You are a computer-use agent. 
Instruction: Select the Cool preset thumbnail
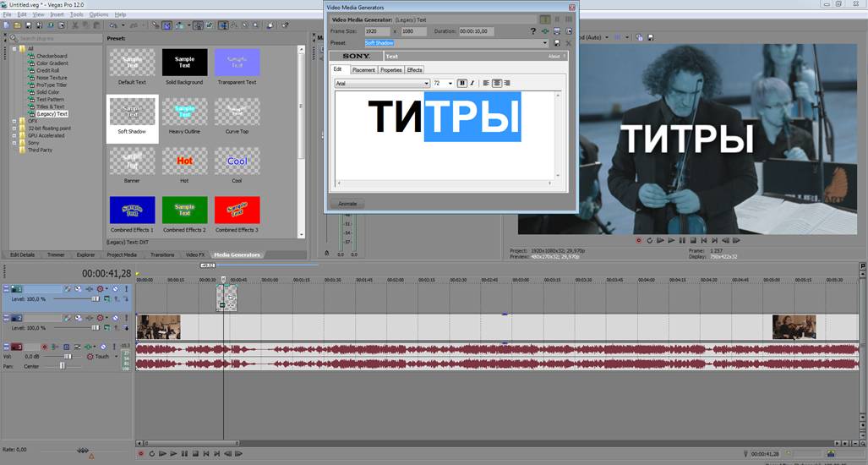pos(237,161)
